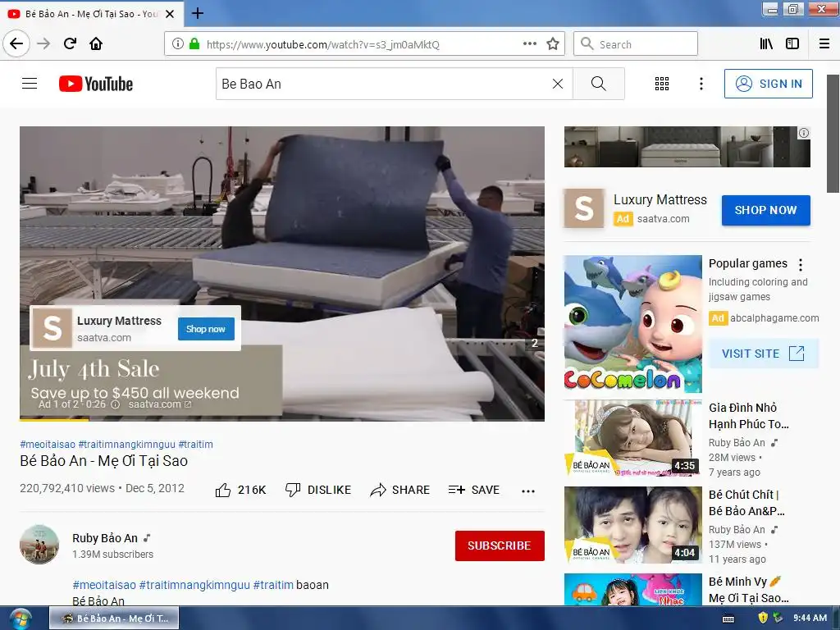840x630 pixels.
Task: Open the Windows Start button
Action: [x=20, y=619]
